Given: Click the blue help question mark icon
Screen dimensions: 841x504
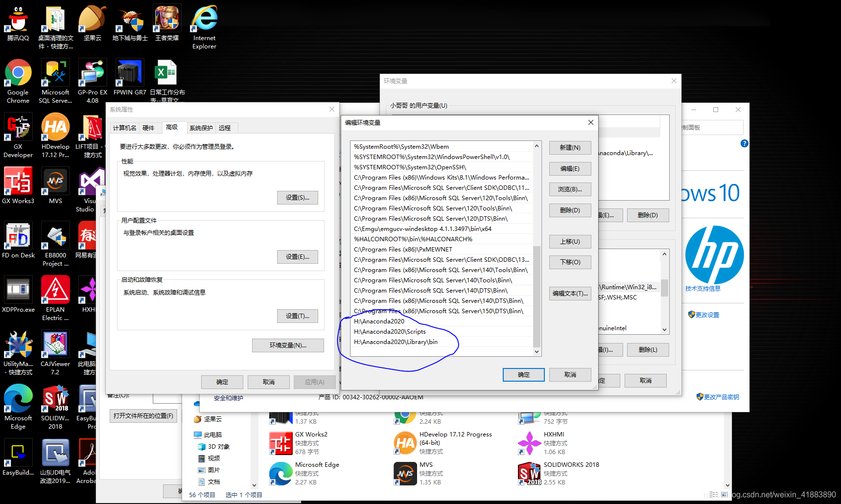Looking at the screenshot, I should pos(744,143).
